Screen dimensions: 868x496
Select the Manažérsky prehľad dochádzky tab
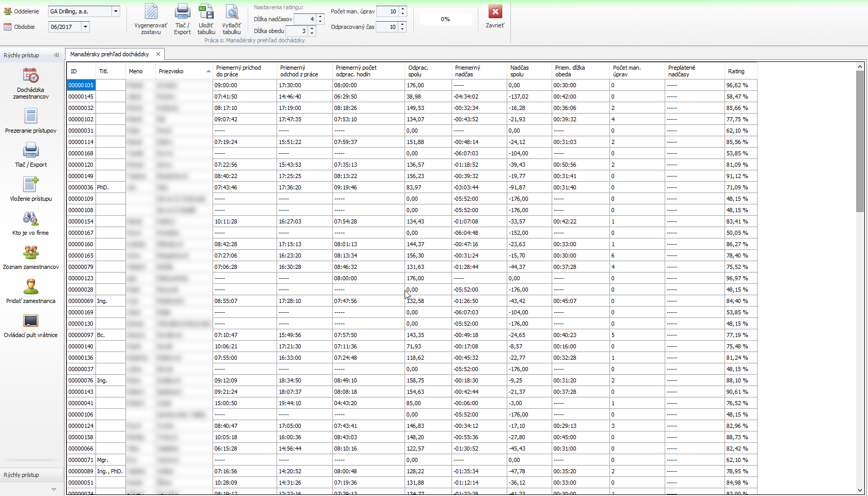click(x=109, y=54)
